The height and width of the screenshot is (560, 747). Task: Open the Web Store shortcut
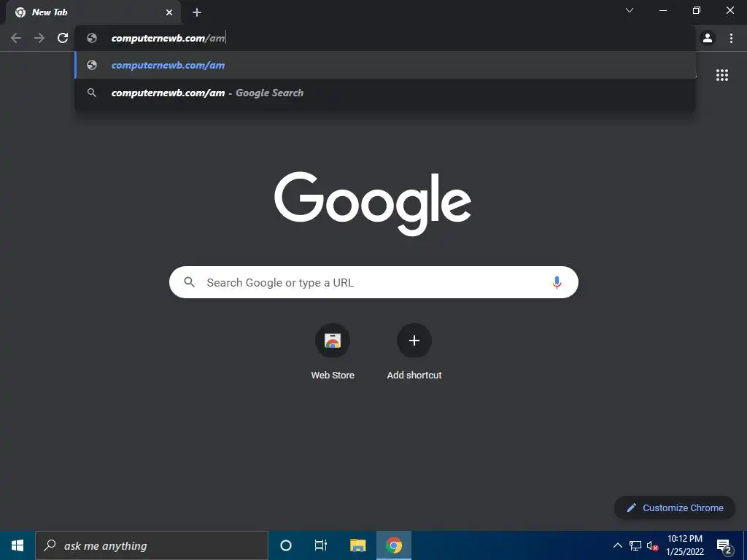point(333,351)
